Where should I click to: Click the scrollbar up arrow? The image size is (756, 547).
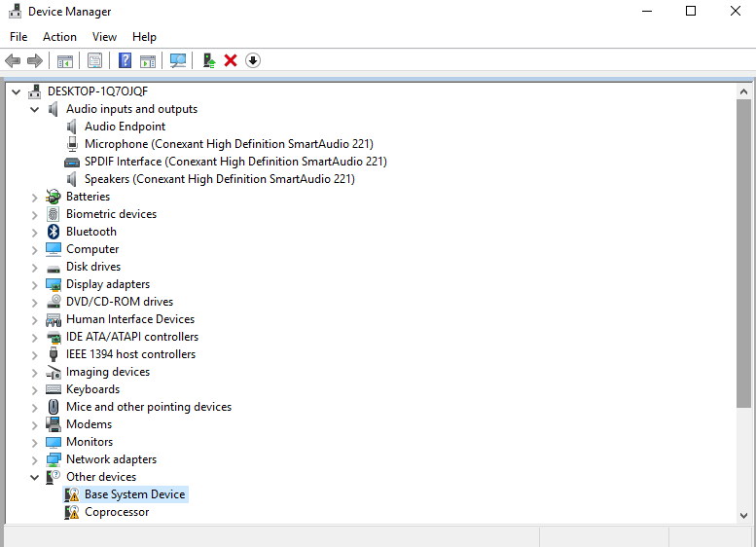743,91
